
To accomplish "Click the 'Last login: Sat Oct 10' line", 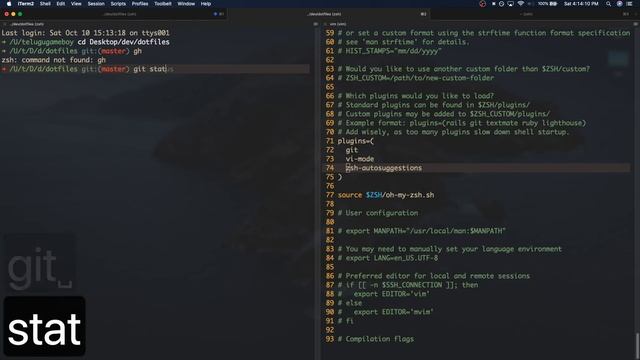I will pos(85,33).
